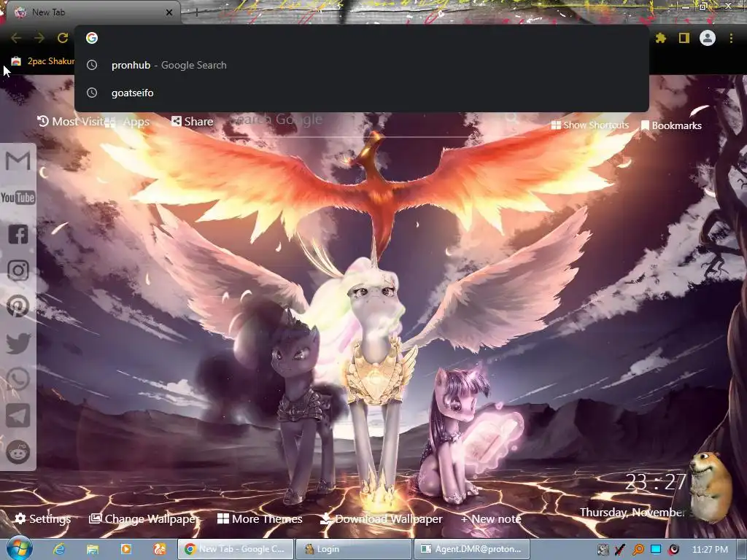Open Windows Explorer from the taskbar
The height and width of the screenshot is (560, 747).
click(93, 549)
